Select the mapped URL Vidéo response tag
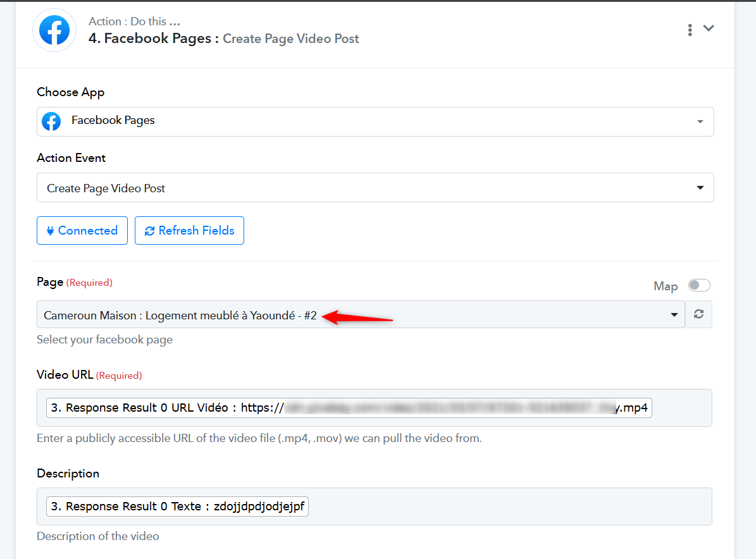Image resolution: width=756 pixels, height=559 pixels. (x=349, y=408)
